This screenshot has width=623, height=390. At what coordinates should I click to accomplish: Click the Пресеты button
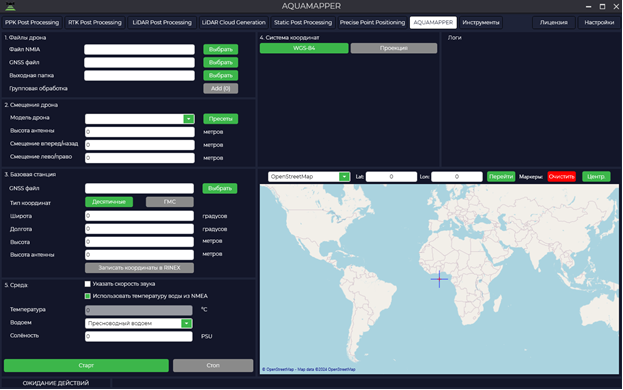(x=221, y=119)
